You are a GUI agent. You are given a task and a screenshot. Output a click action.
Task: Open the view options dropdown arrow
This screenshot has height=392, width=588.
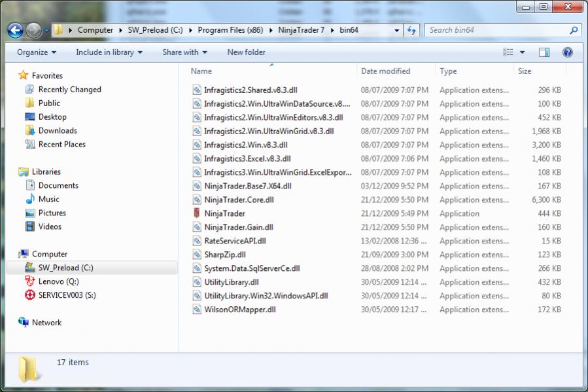pos(522,52)
